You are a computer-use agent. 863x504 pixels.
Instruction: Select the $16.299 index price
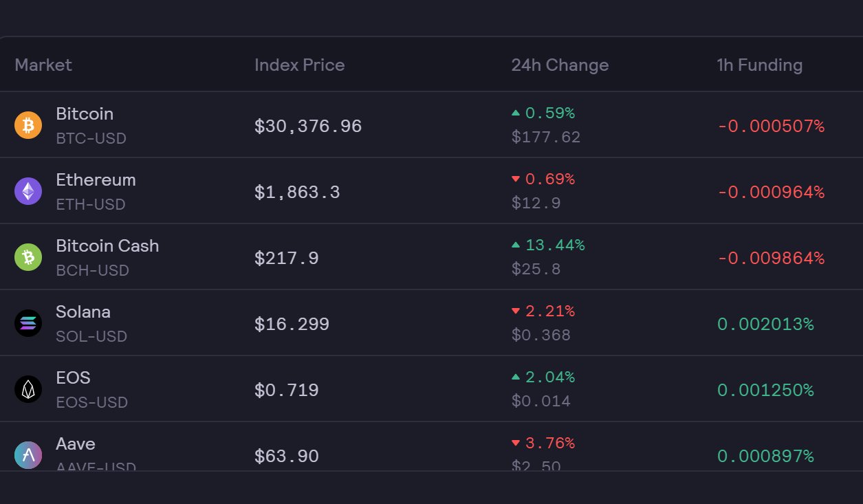coord(292,324)
